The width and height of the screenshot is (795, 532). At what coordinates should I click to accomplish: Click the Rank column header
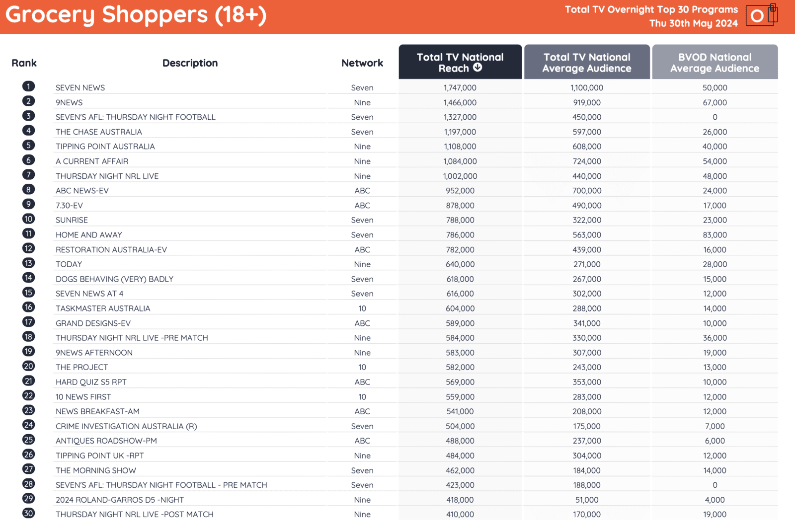pyautogui.click(x=24, y=63)
